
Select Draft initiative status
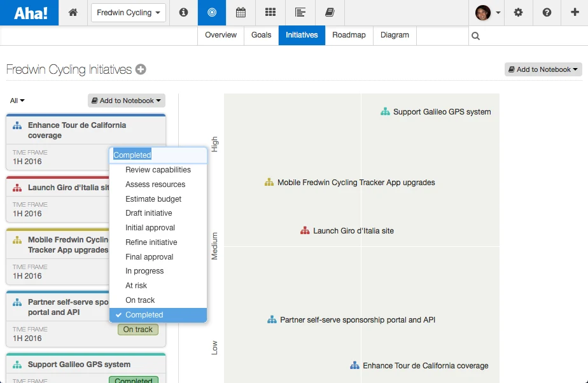(x=158, y=213)
